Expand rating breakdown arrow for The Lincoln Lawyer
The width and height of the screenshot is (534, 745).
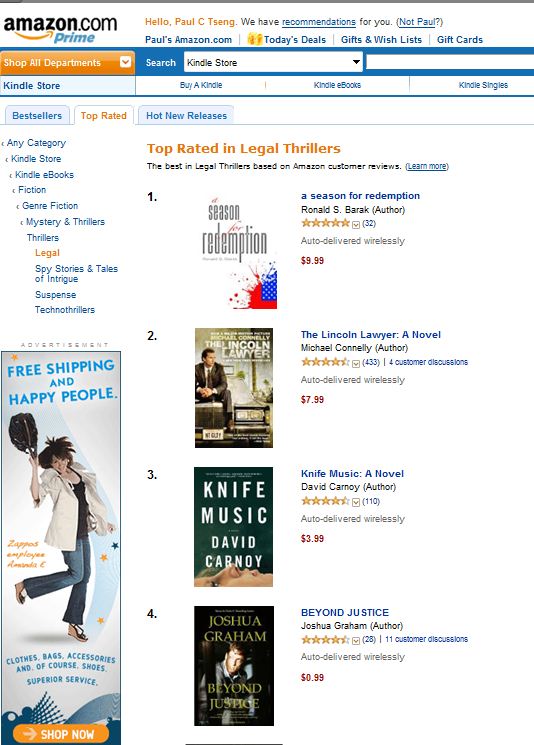pos(356,363)
